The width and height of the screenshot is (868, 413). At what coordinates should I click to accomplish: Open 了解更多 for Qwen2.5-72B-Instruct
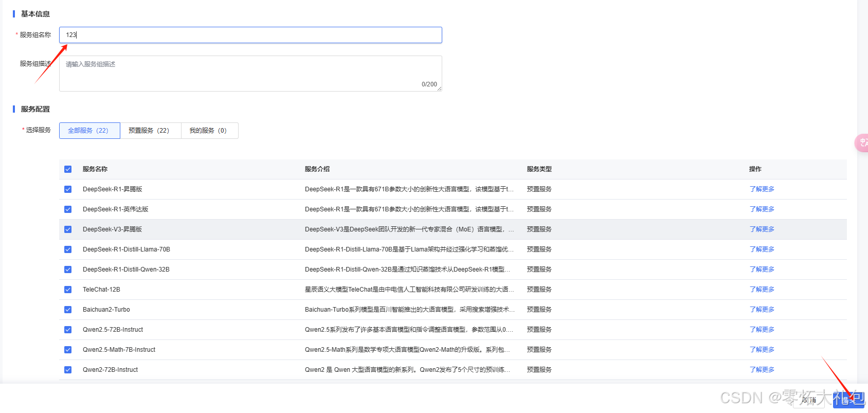click(762, 330)
